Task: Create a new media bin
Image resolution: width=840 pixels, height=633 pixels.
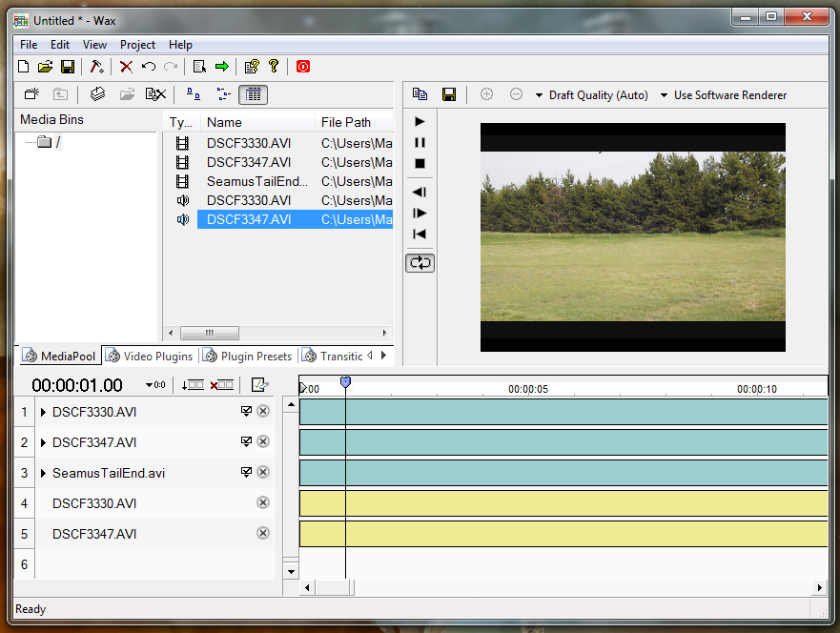Action: 31,94
